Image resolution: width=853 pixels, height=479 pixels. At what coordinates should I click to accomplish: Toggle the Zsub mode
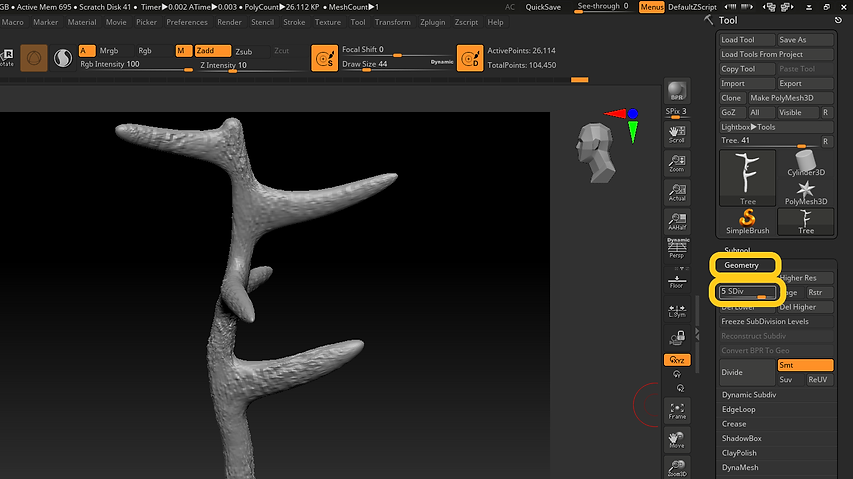point(251,51)
